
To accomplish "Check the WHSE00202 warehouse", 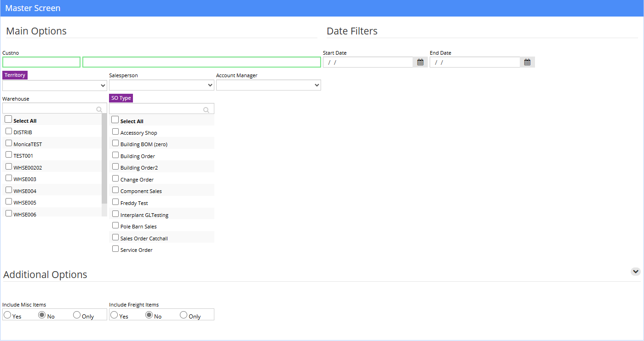I will click(x=9, y=166).
